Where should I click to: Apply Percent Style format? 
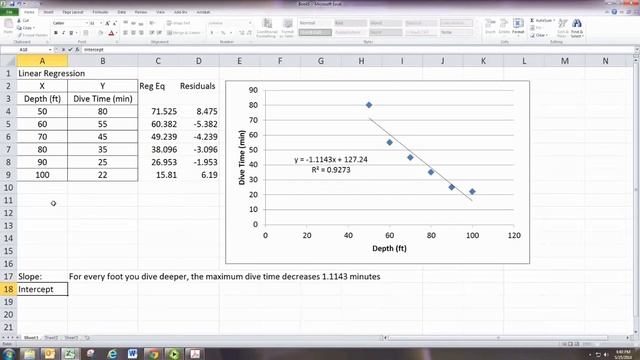pos(223,33)
